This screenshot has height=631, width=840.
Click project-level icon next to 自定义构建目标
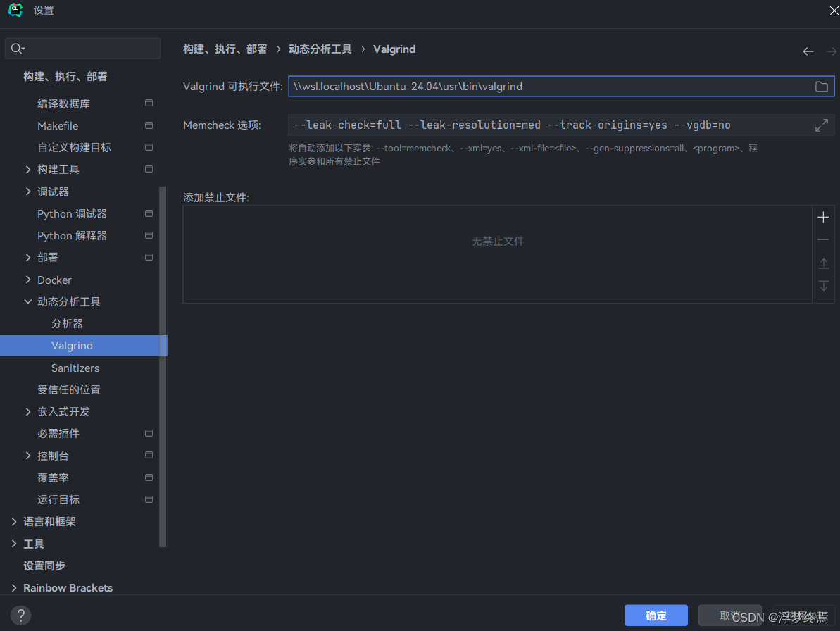pyautogui.click(x=149, y=146)
